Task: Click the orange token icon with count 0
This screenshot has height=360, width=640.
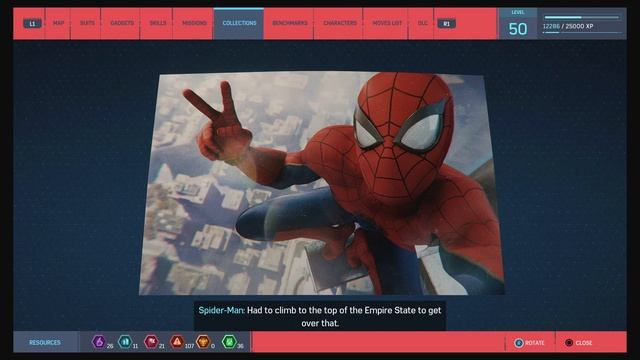Action: pos(203,342)
